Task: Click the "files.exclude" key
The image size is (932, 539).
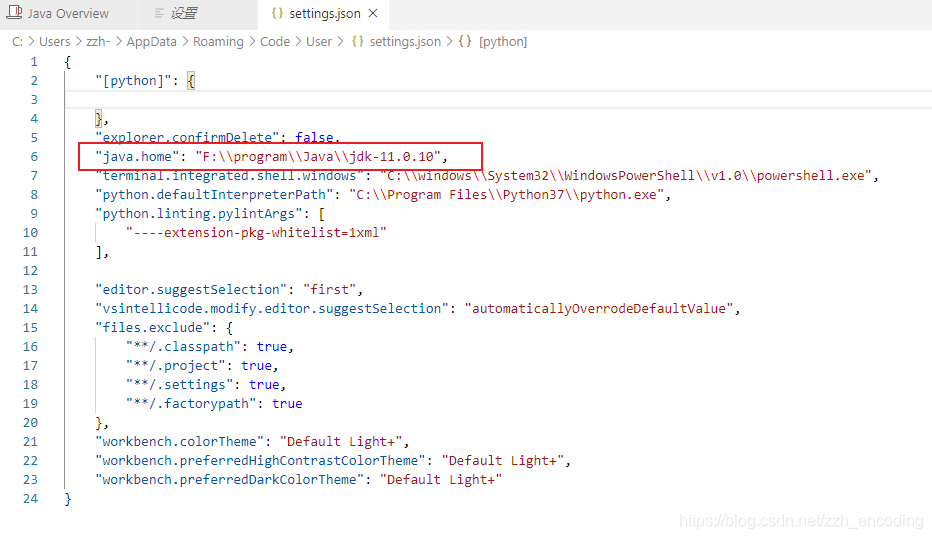Action: click(153, 328)
